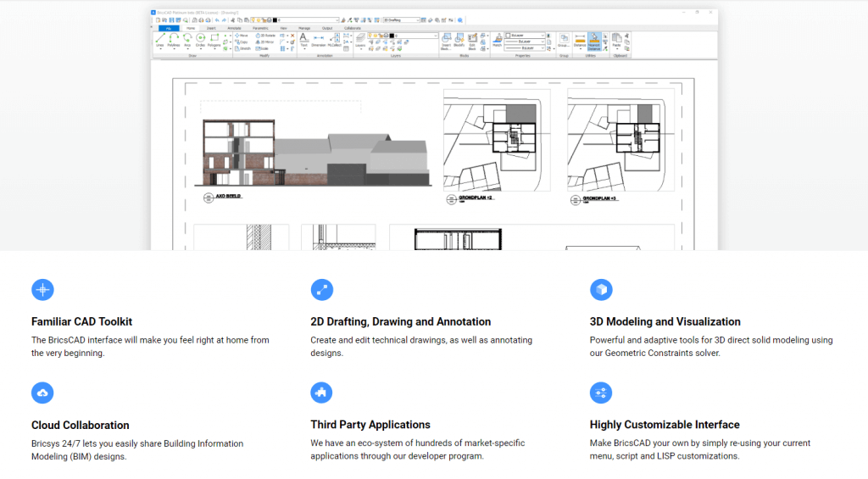Open the Manage ribbon tab

[x=304, y=28]
